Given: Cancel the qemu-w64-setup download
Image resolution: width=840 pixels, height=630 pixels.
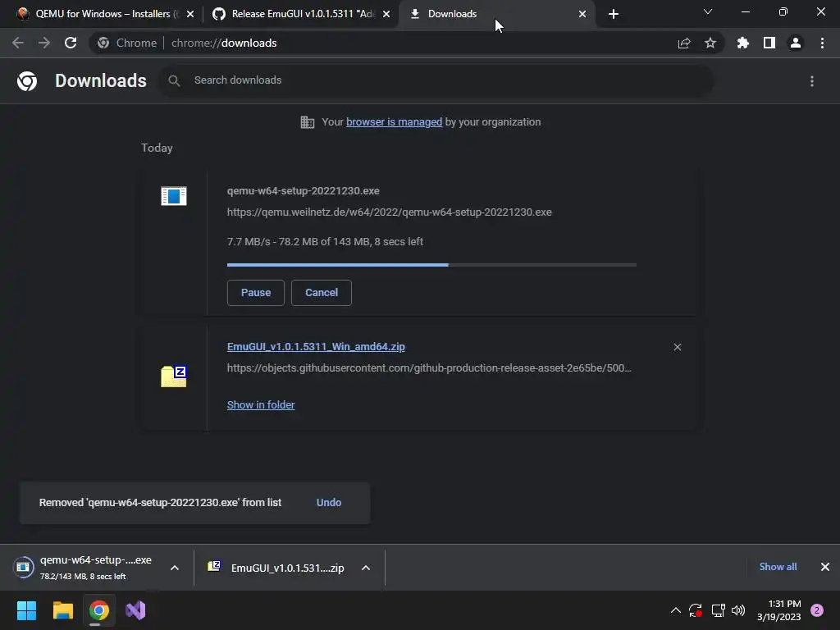Looking at the screenshot, I should click(x=322, y=293).
